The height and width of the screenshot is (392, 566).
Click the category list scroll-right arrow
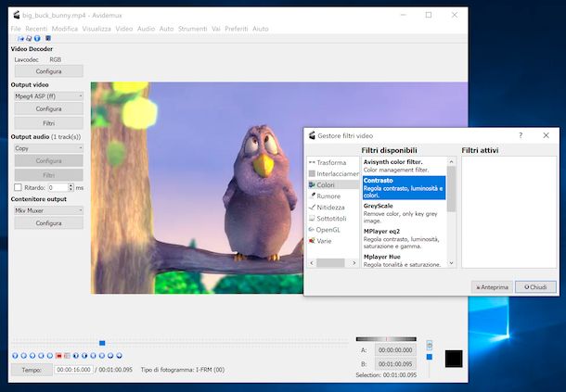coord(354,263)
